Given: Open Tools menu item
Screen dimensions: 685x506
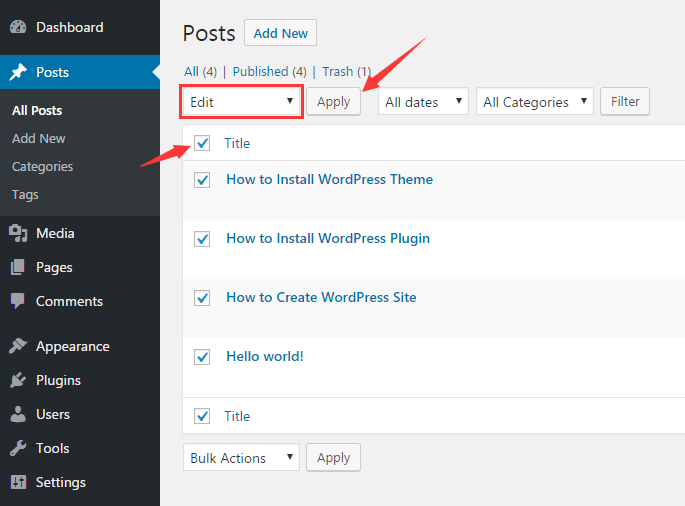Looking at the screenshot, I should 80,448.
